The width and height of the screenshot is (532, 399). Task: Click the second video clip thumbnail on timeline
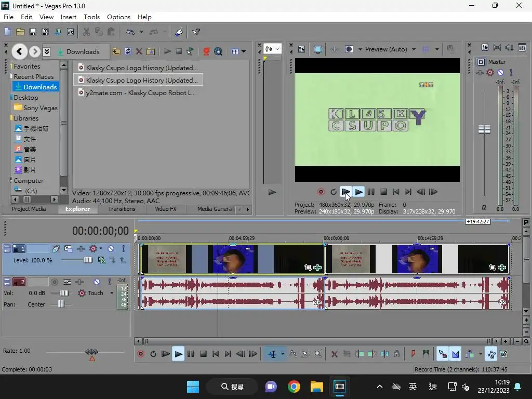pos(417,259)
